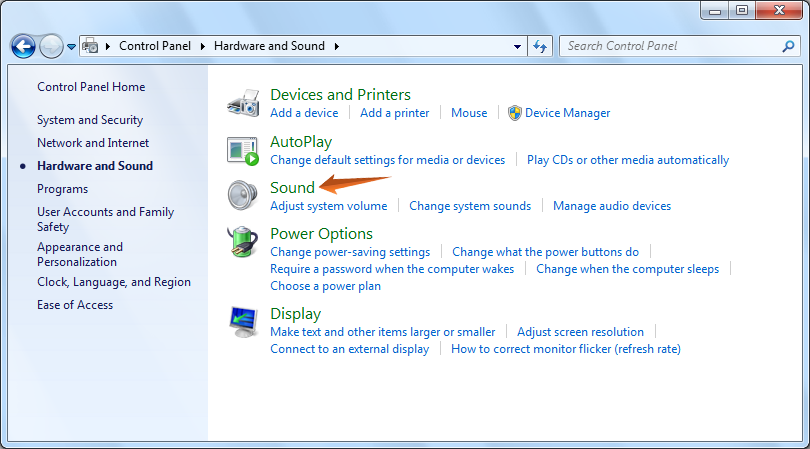Open Mouse settings link
The image size is (810, 449).
pos(469,113)
